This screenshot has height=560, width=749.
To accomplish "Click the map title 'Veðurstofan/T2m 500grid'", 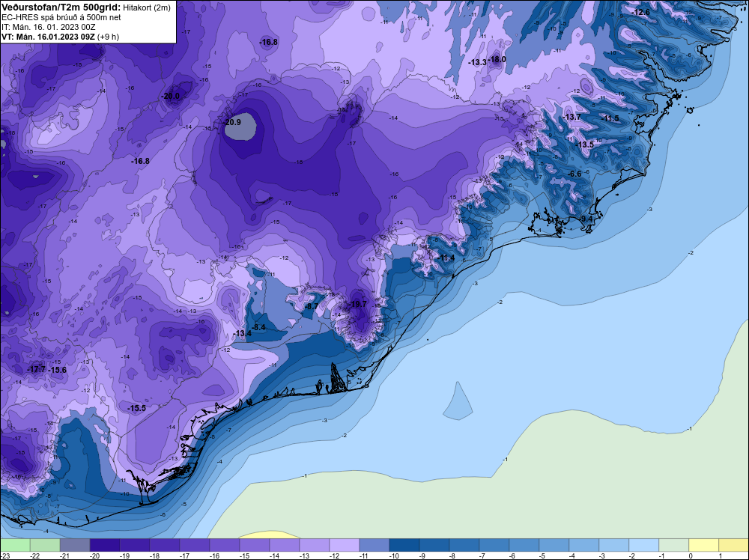I will coord(61,7).
